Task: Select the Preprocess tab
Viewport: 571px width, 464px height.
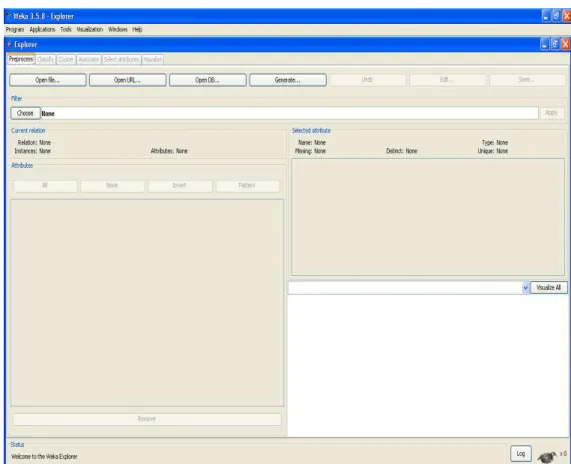Action: point(21,59)
